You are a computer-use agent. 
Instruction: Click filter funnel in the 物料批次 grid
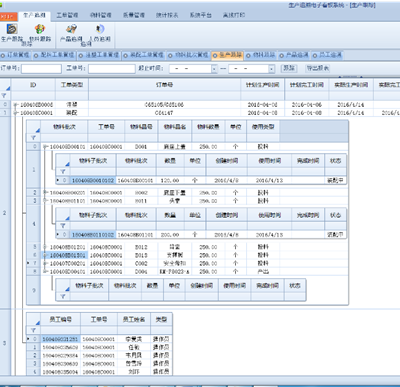point(33,138)
